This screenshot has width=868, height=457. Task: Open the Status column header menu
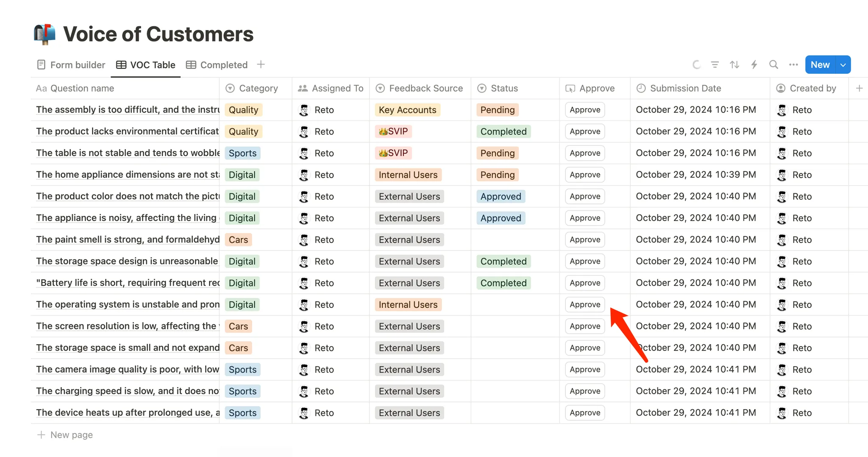pyautogui.click(x=504, y=88)
